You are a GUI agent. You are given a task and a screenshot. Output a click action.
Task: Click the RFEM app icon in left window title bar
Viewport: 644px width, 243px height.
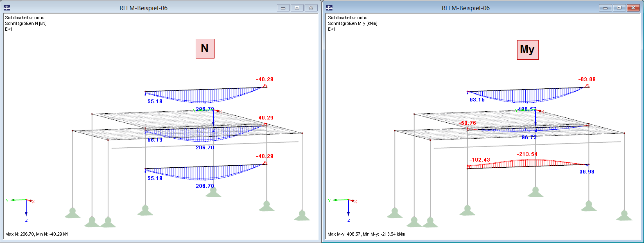click(7, 8)
